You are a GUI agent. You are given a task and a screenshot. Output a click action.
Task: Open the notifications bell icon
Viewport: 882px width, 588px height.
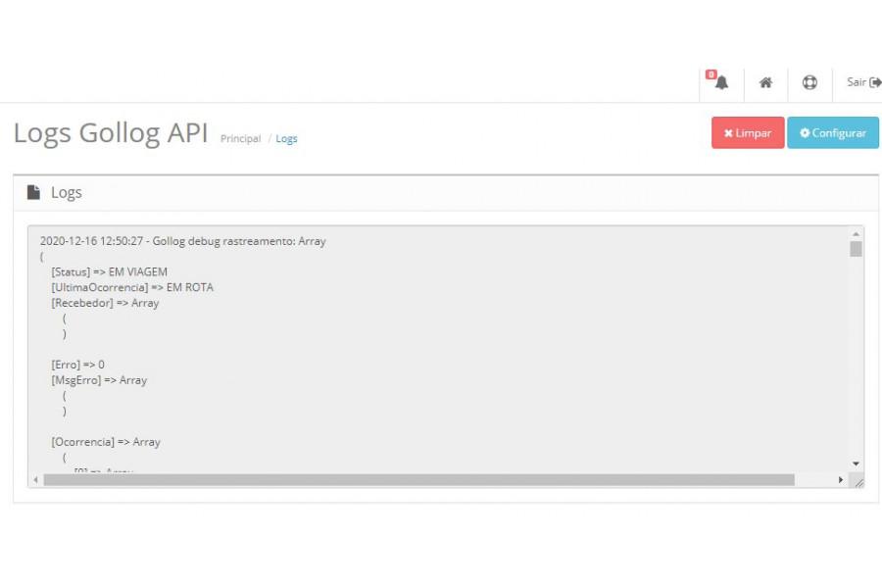(x=721, y=82)
